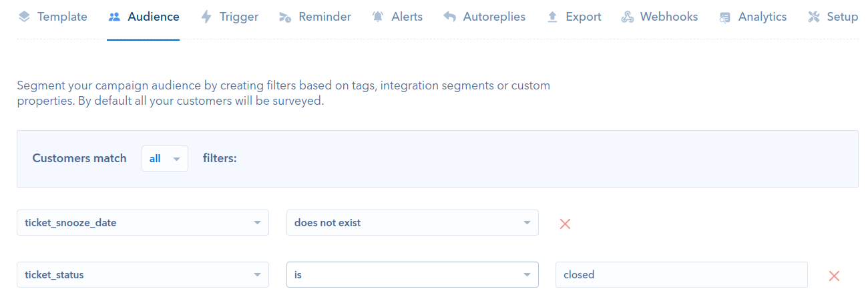Click the Audience people icon
868x305 pixels.
click(x=114, y=17)
